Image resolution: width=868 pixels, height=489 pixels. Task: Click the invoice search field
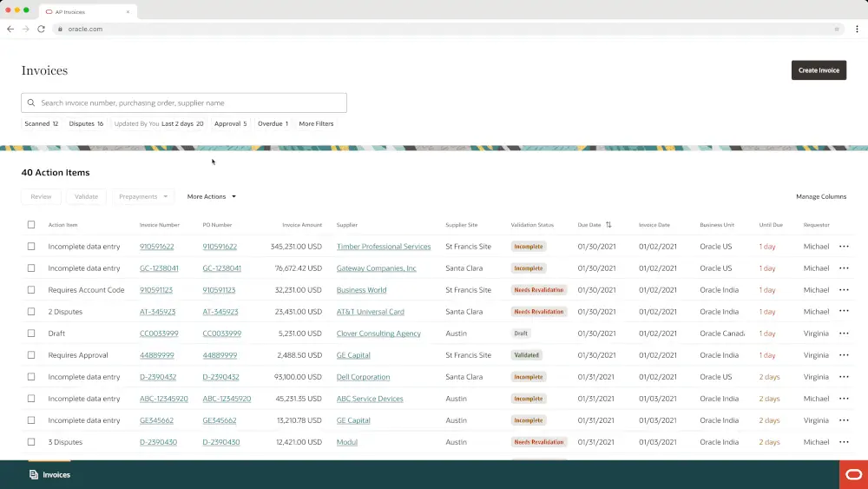[184, 102]
